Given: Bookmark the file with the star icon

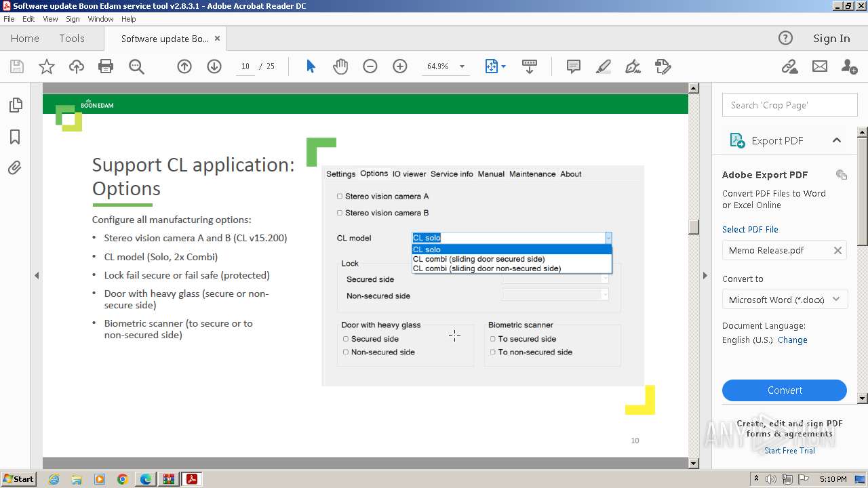Looking at the screenshot, I should tap(47, 66).
